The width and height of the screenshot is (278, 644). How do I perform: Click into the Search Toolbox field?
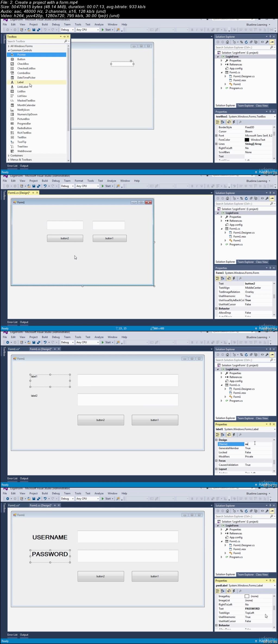[35, 41]
